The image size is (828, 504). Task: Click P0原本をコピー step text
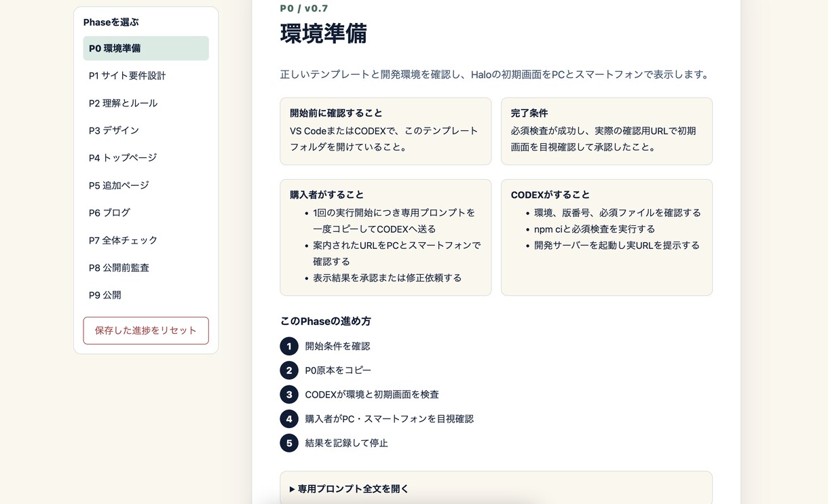click(338, 370)
